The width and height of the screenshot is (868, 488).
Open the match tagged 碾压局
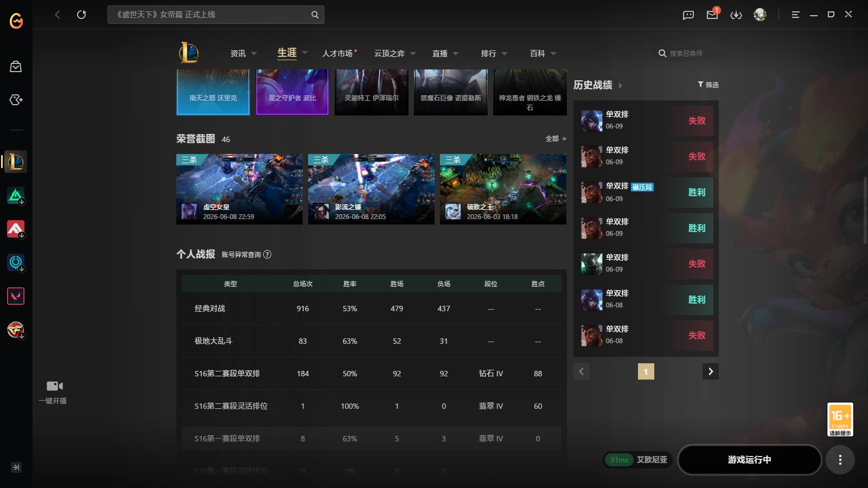click(646, 192)
